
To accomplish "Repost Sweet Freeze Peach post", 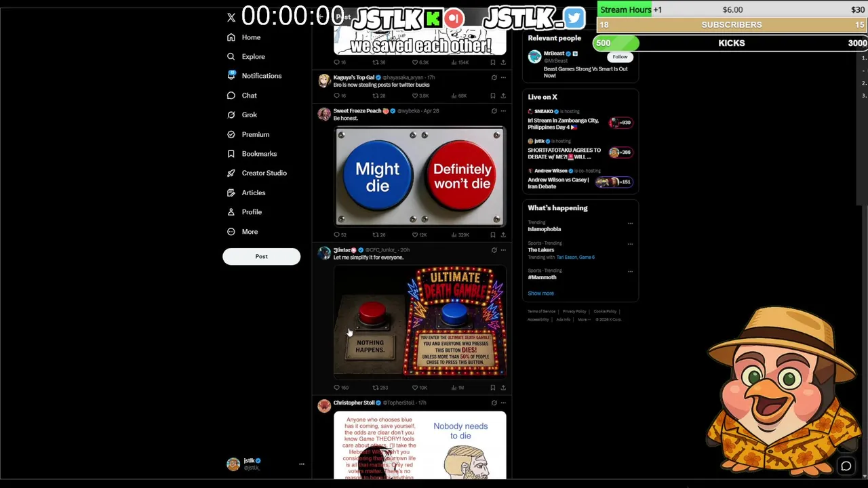I will (378, 235).
